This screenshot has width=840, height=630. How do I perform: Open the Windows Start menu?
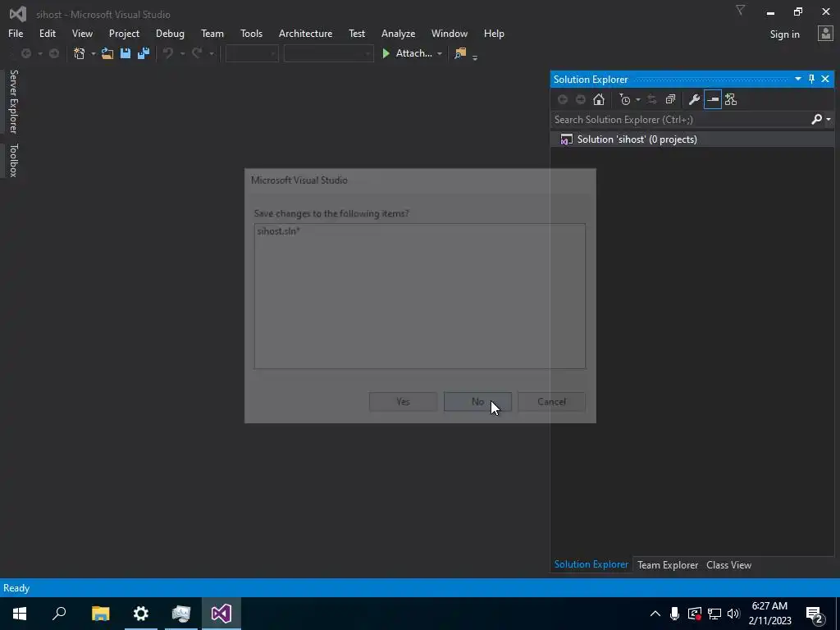point(20,614)
